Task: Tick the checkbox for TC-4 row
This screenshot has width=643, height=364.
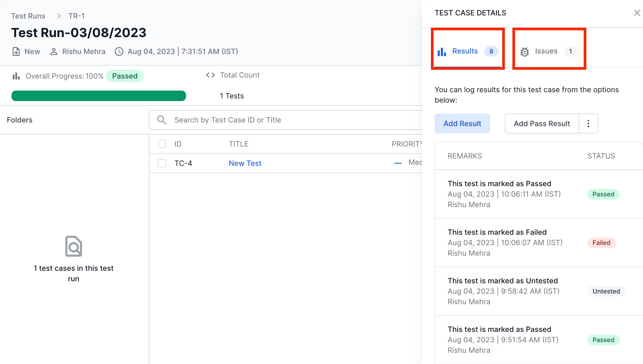Action: pos(162,163)
